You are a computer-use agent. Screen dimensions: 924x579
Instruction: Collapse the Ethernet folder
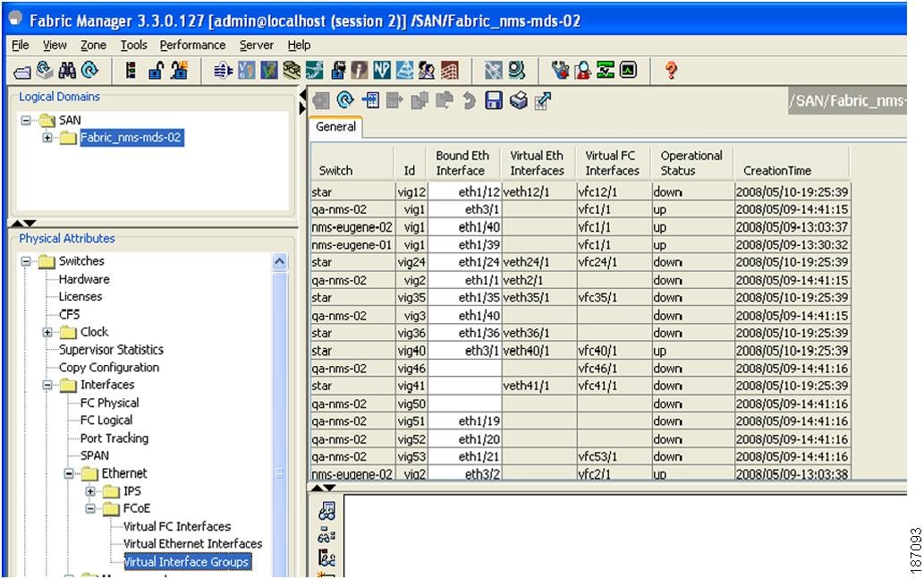pyautogui.click(x=69, y=473)
